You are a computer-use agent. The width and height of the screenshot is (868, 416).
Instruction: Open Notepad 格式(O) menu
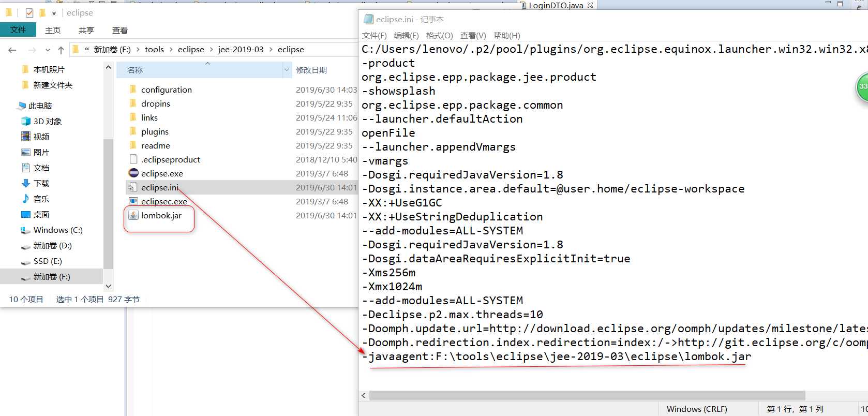click(x=439, y=36)
